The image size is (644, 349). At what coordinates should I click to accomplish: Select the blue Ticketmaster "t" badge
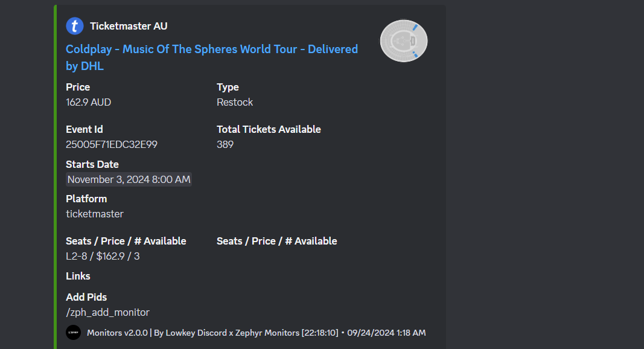coord(74,26)
